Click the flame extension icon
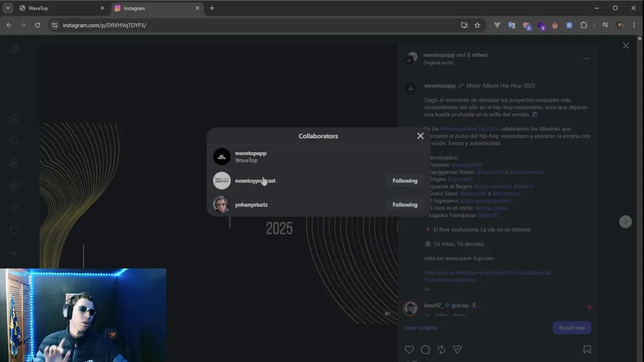Image resolution: width=644 pixels, height=362 pixels. coord(555,25)
